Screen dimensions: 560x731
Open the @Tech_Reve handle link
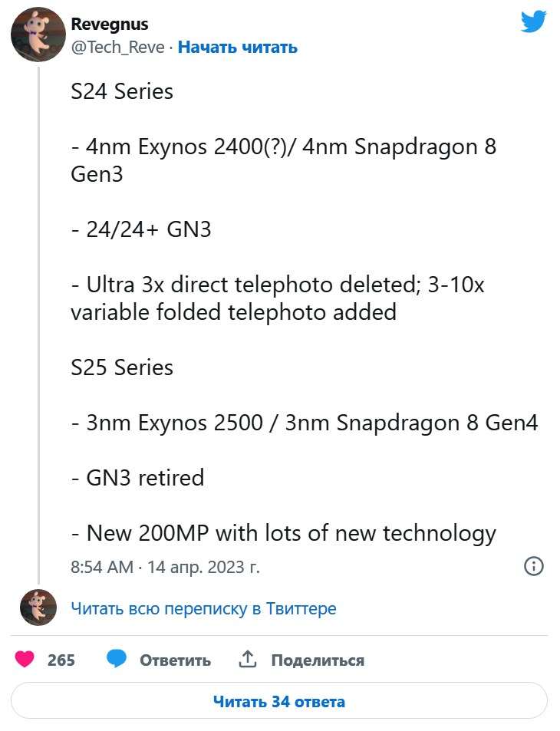[117, 48]
